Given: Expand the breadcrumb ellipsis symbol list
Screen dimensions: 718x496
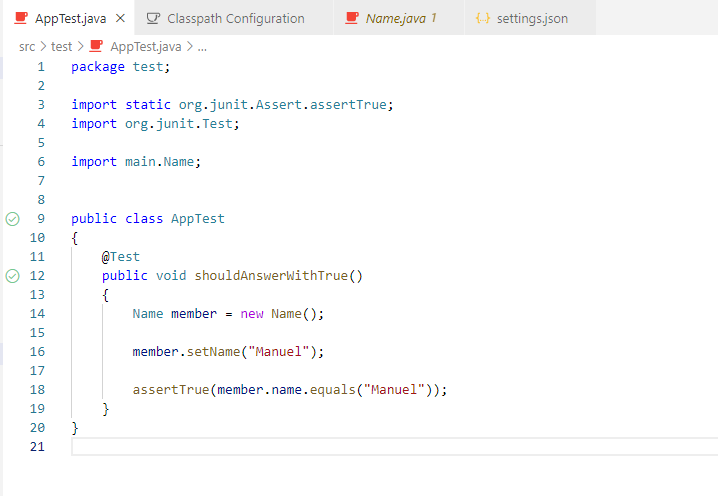Looking at the screenshot, I should [x=202, y=46].
